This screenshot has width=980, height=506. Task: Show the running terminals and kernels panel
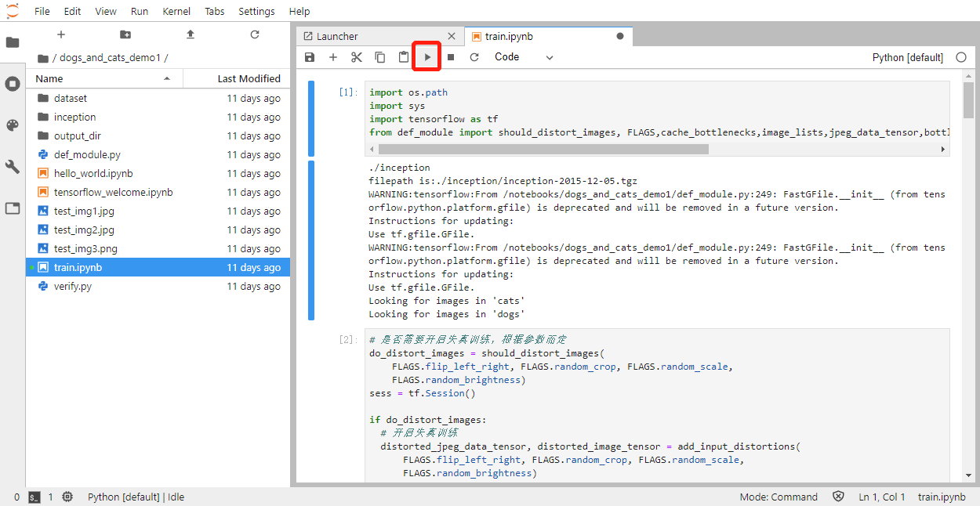click(12, 84)
